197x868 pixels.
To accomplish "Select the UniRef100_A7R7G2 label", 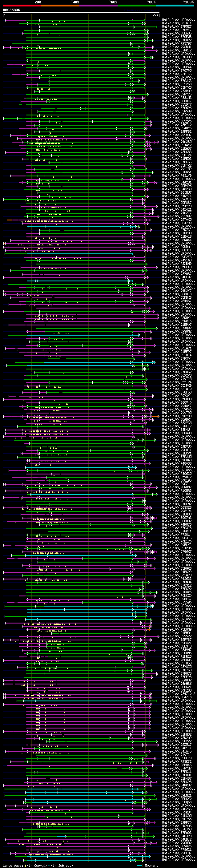I will point(176,230).
